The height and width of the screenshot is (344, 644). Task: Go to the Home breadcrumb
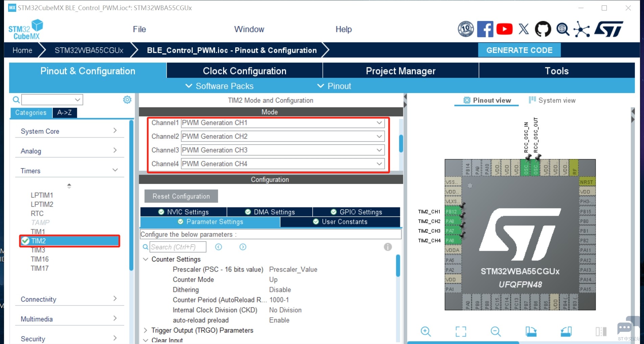click(22, 50)
